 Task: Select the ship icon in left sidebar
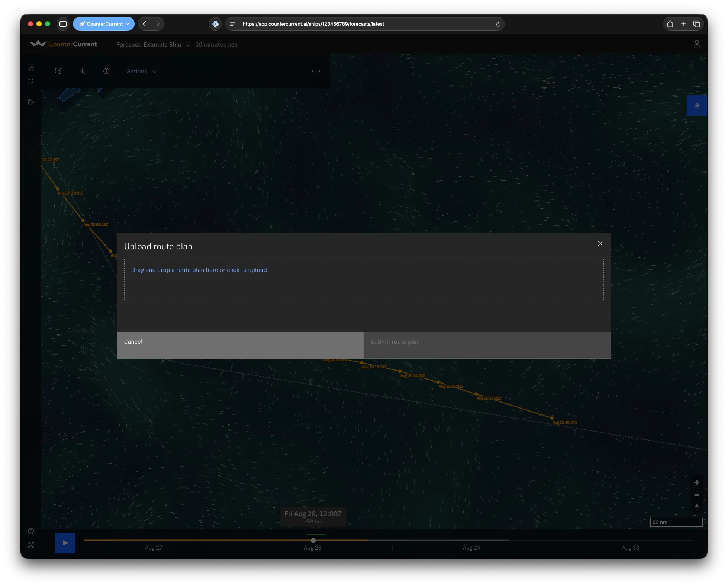(x=31, y=102)
